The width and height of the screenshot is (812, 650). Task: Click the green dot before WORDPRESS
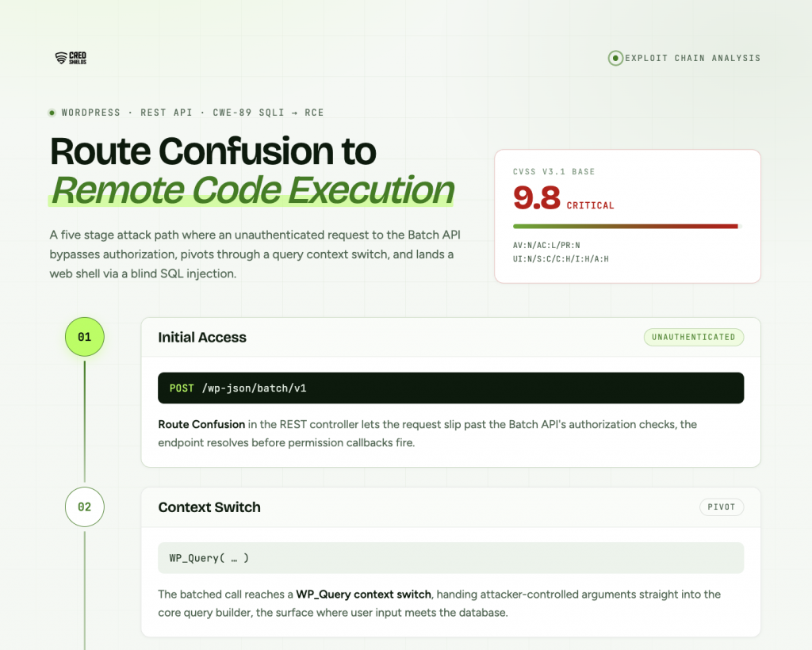52,113
